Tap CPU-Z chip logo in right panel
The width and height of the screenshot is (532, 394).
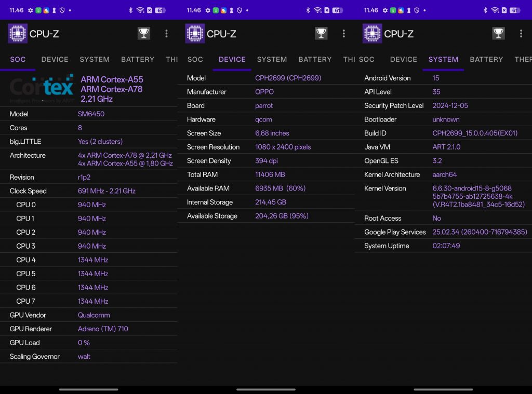(x=372, y=33)
